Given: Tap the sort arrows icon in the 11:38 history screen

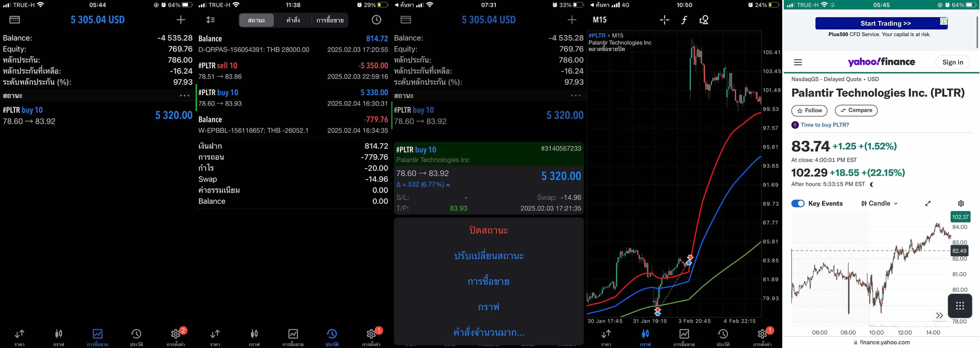Looking at the screenshot, I should pos(210,20).
